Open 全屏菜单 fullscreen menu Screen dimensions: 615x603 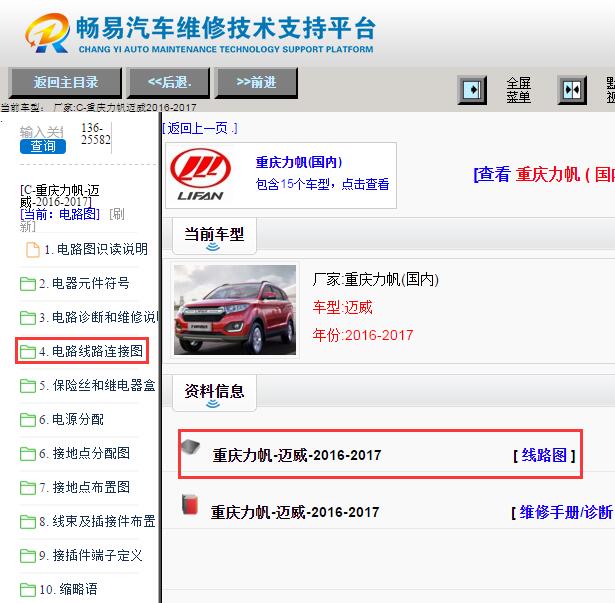click(x=519, y=90)
